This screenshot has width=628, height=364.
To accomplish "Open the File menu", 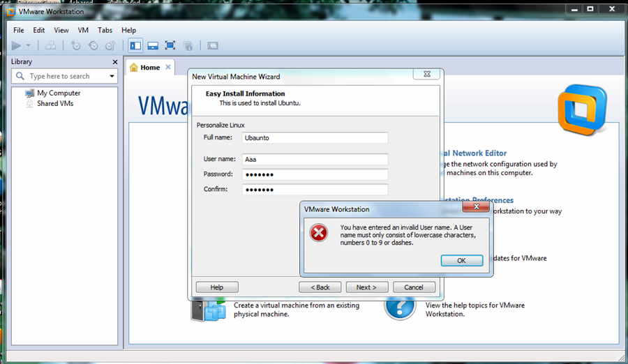I will [18, 30].
